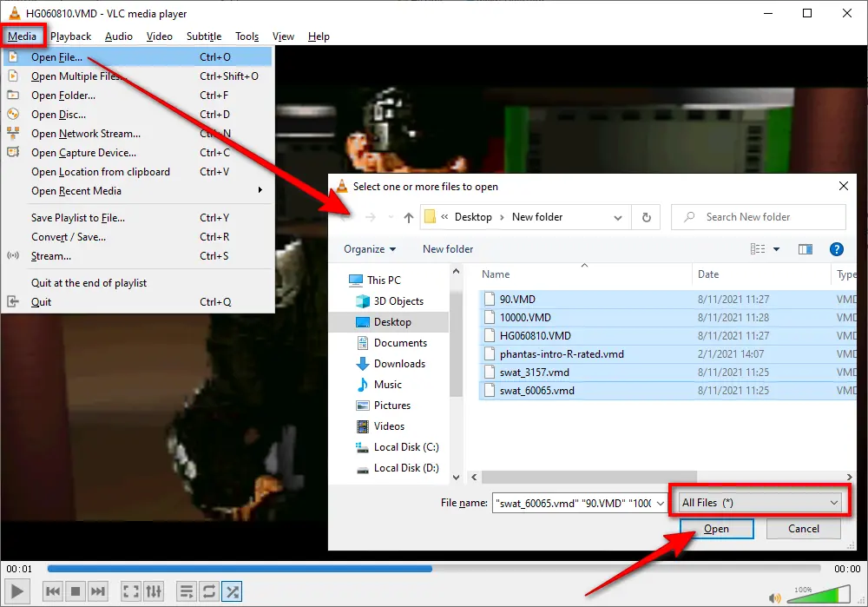Select file 90.VMD

pos(667,299)
